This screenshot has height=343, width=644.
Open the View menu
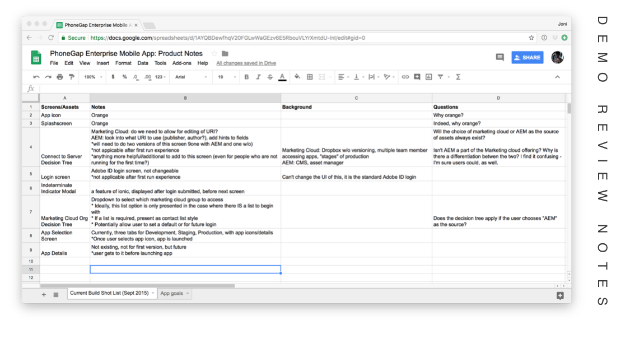(85, 63)
